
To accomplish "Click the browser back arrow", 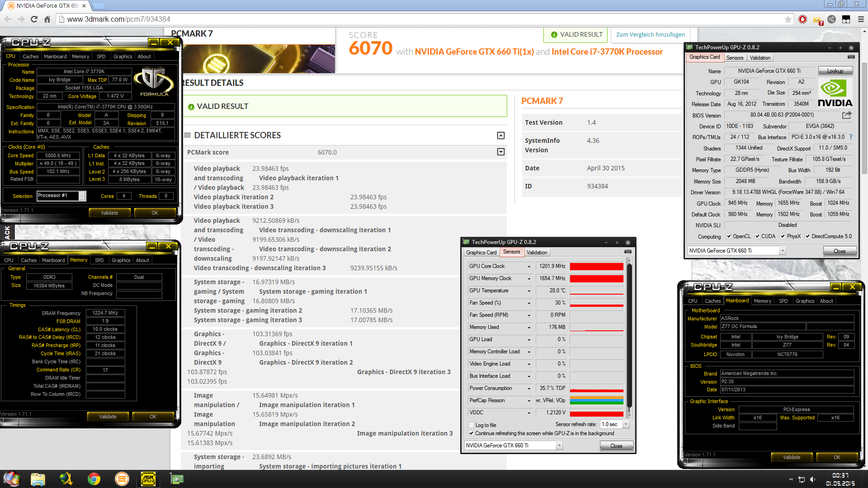I will [8, 19].
